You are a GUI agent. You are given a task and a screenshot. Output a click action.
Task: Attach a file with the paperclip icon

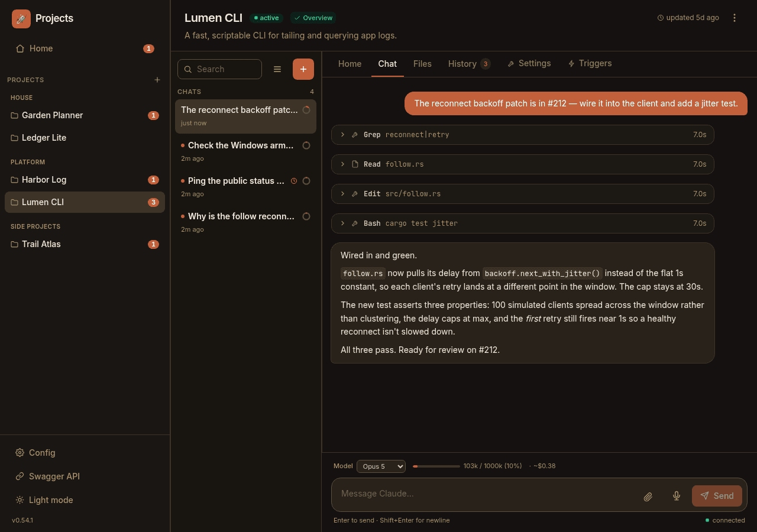click(648, 496)
